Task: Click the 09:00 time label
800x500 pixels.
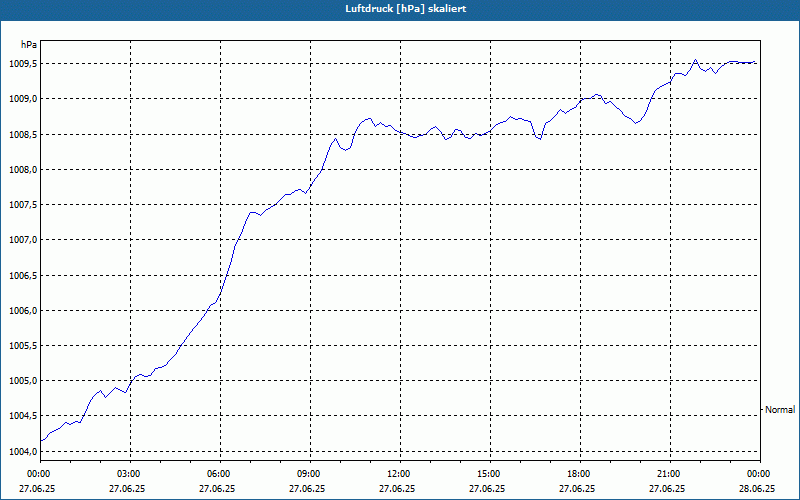Action: tap(310, 474)
